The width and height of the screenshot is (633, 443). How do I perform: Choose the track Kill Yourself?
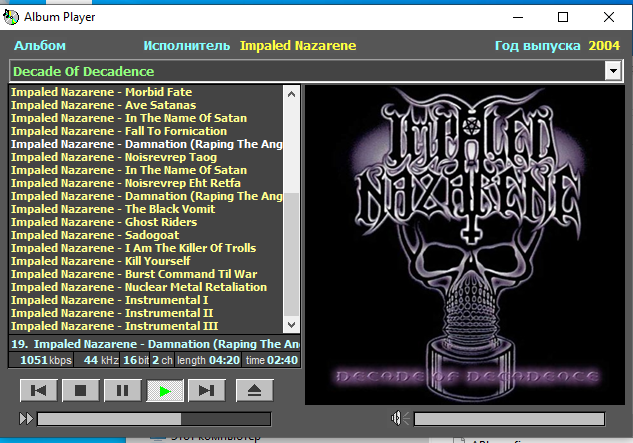(x=98, y=261)
